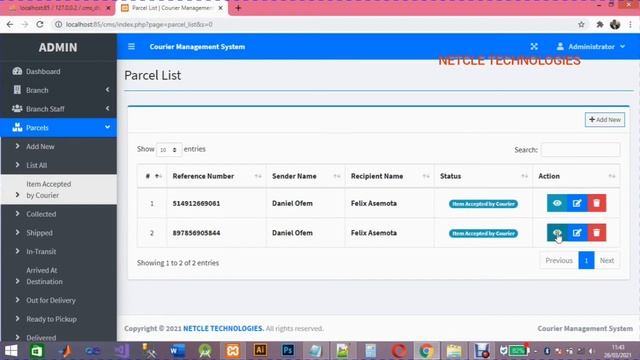640x360 pixels.
Task: Select Item Accepted by Courier filter
Action: click(x=59, y=190)
